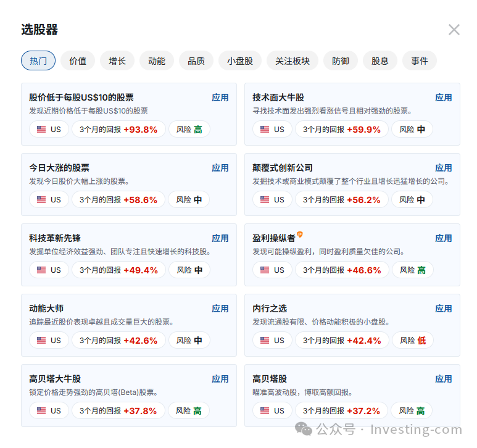Click the +56.2% three-month return chip
Screen dimensions: 477x448
342,199
